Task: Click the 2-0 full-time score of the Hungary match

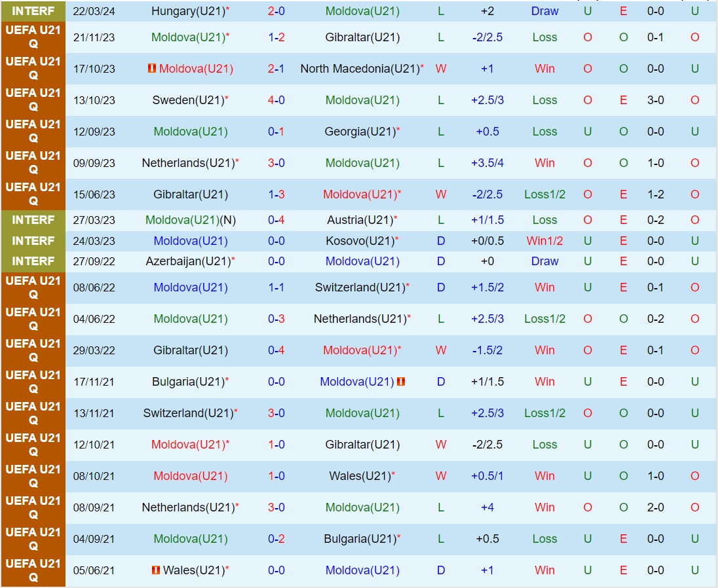Action: click(x=276, y=11)
